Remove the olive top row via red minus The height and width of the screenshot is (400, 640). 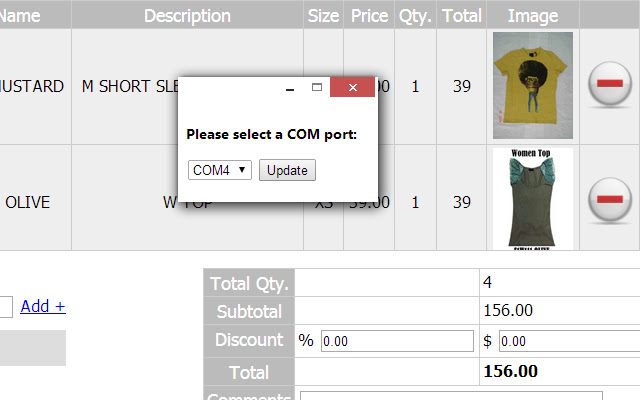(x=610, y=200)
